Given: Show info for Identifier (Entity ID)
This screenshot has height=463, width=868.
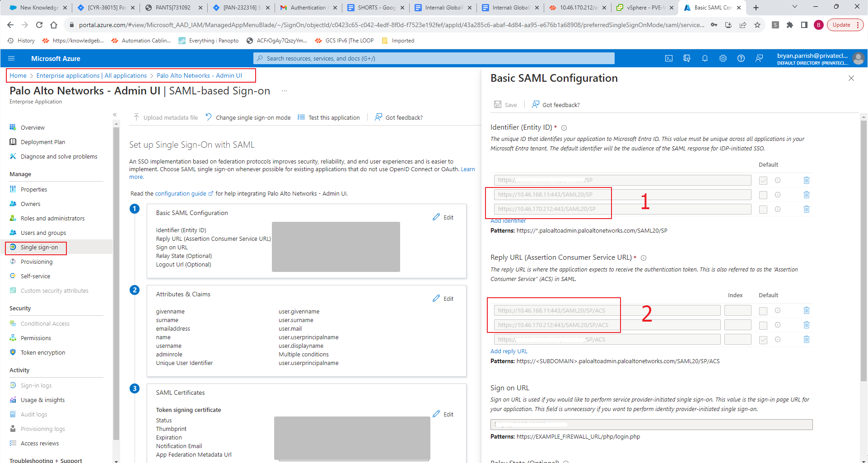Looking at the screenshot, I should [x=564, y=128].
